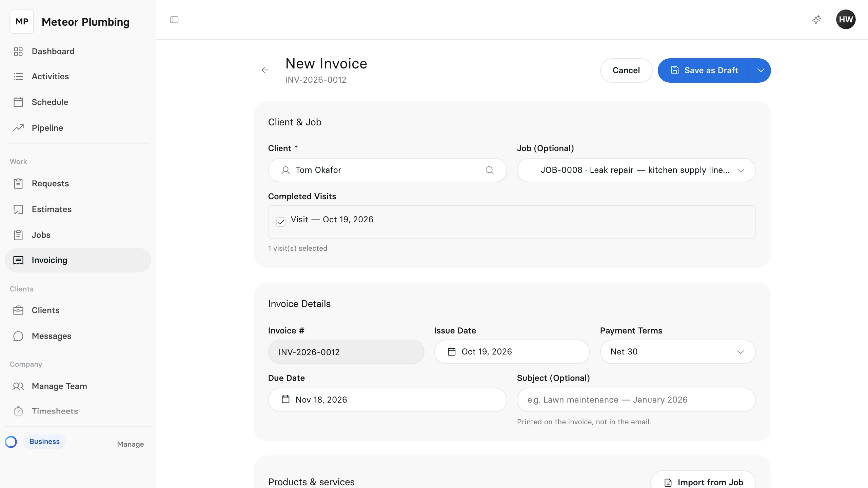The image size is (868, 488).
Task: Uncheck the Visit — Oct 19, 2026 checkbox
Action: click(281, 222)
